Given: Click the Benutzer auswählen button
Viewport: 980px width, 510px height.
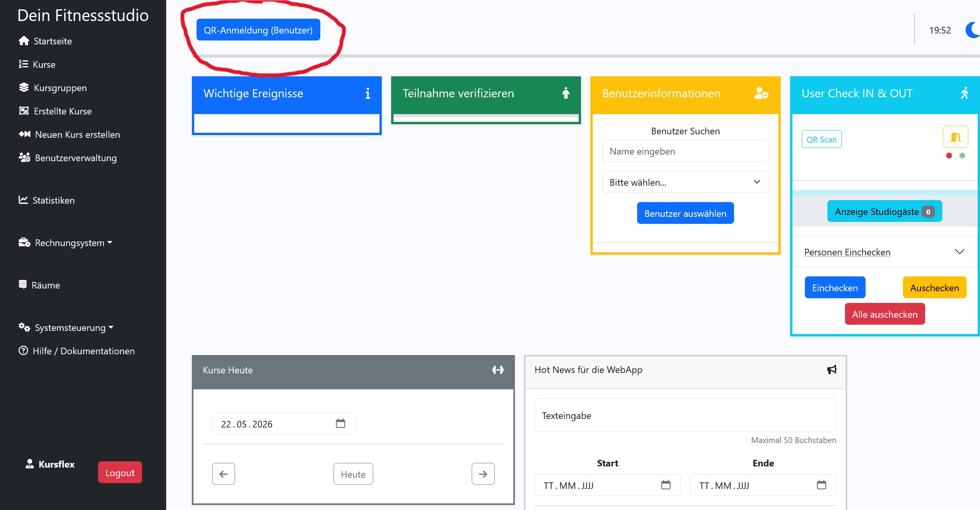Looking at the screenshot, I should tap(685, 213).
